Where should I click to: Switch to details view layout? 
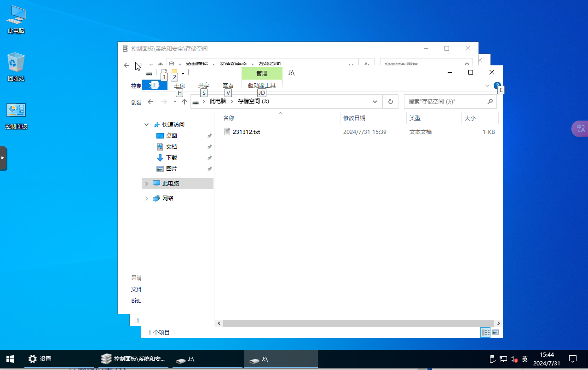[x=485, y=332]
